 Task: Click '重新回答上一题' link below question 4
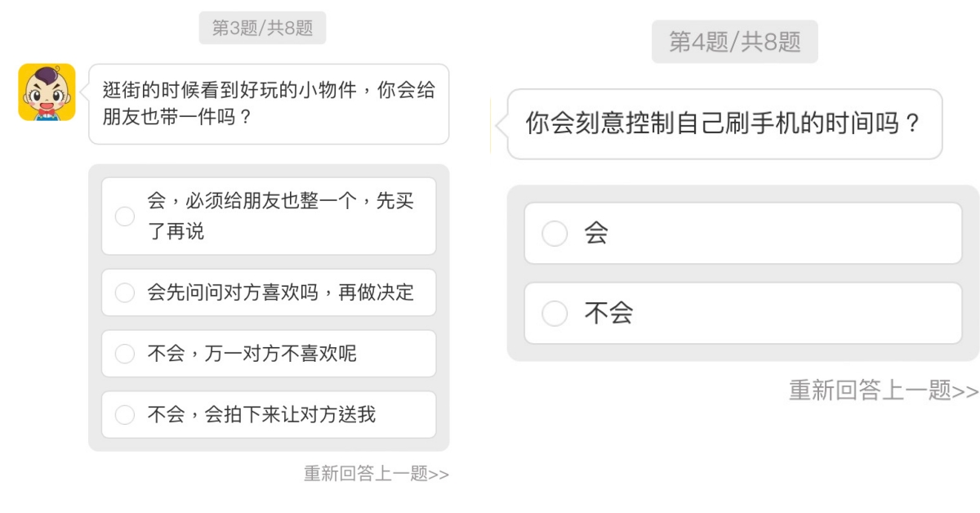coord(870,390)
